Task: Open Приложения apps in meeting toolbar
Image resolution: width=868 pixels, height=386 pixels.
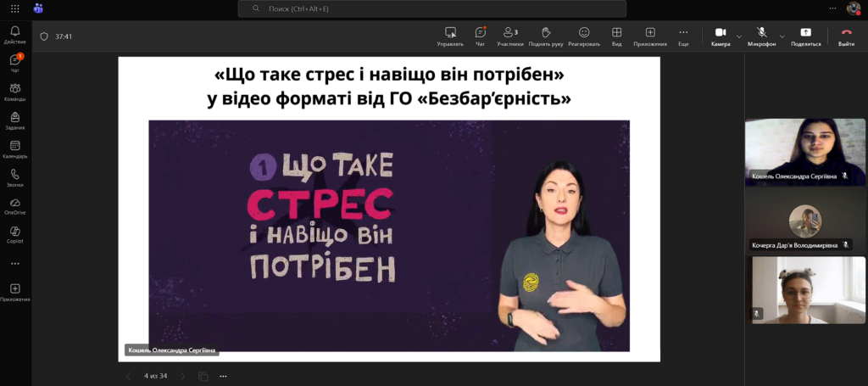Action: tap(650, 36)
